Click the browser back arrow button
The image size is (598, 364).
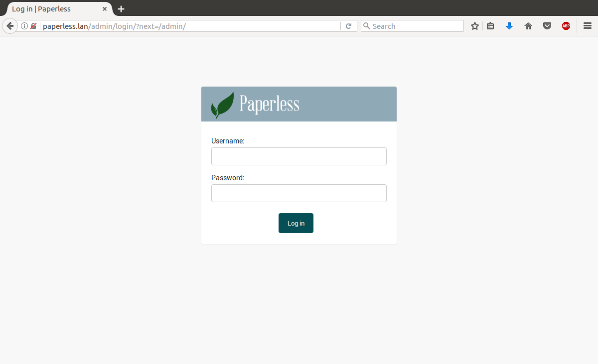coord(9,26)
